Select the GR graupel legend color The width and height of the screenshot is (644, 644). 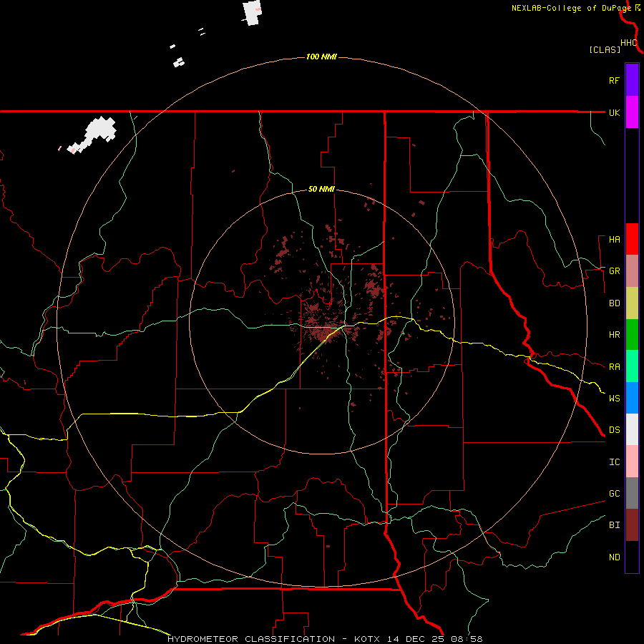point(632,270)
